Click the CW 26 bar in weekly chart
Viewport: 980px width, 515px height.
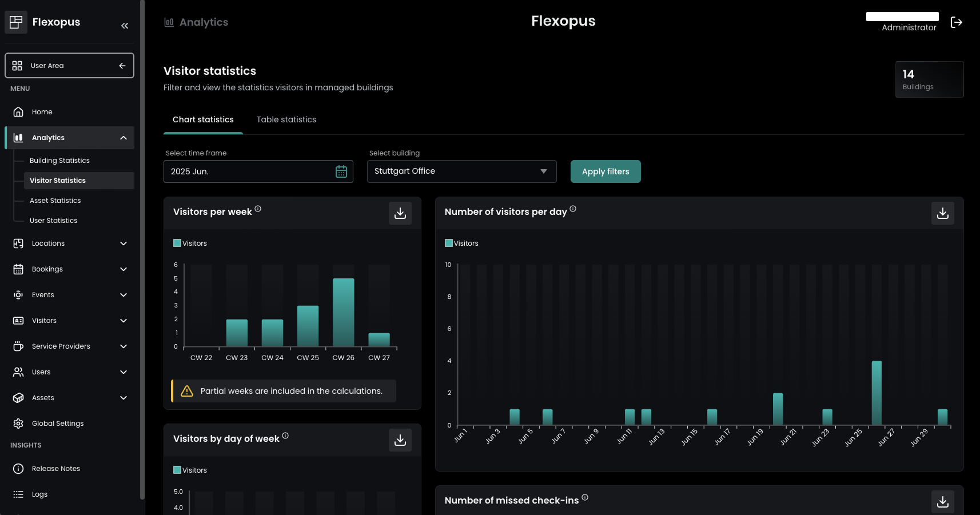pos(344,312)
